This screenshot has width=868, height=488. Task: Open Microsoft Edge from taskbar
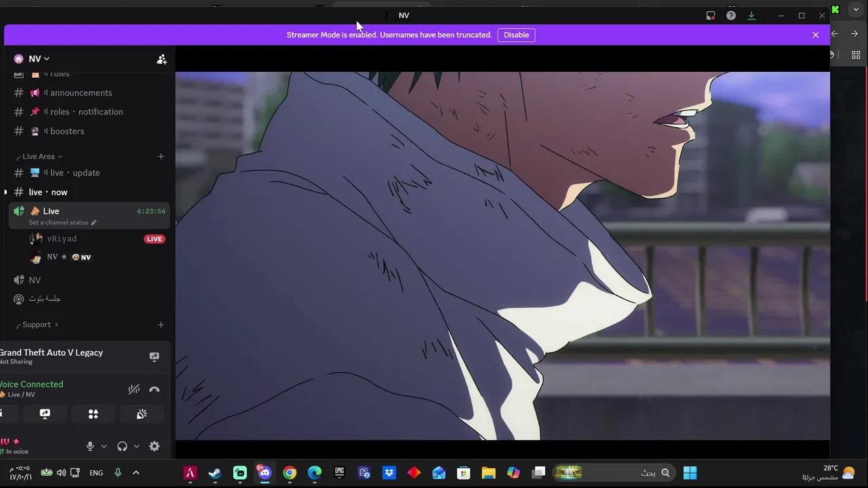tap(315, 473)
